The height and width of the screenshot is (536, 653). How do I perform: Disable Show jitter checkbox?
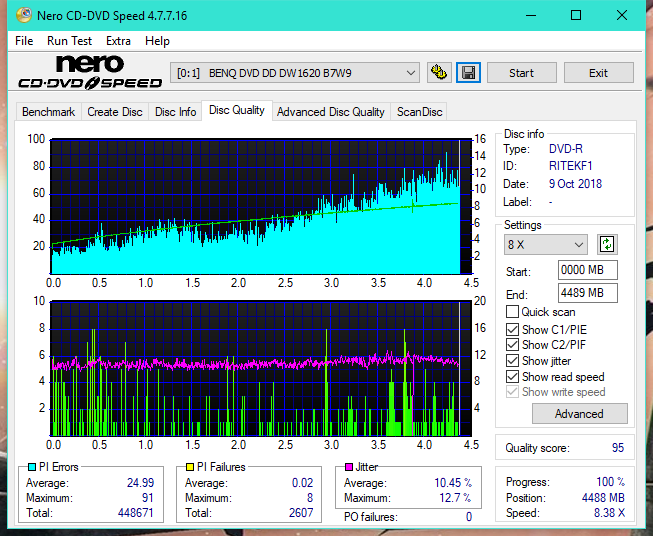pos(512,361)
